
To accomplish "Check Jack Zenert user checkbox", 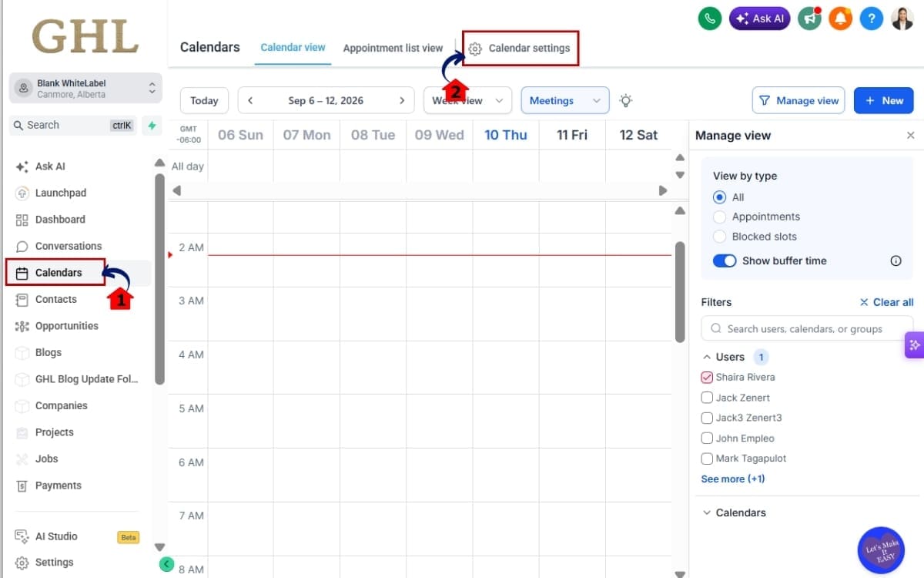I will pos(707,398).
